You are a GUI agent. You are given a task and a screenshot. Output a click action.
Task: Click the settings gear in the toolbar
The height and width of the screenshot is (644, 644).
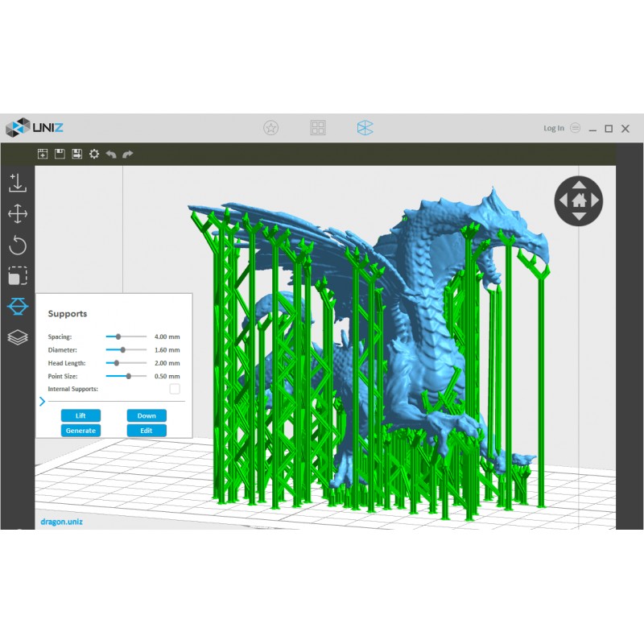pos(94,154)
